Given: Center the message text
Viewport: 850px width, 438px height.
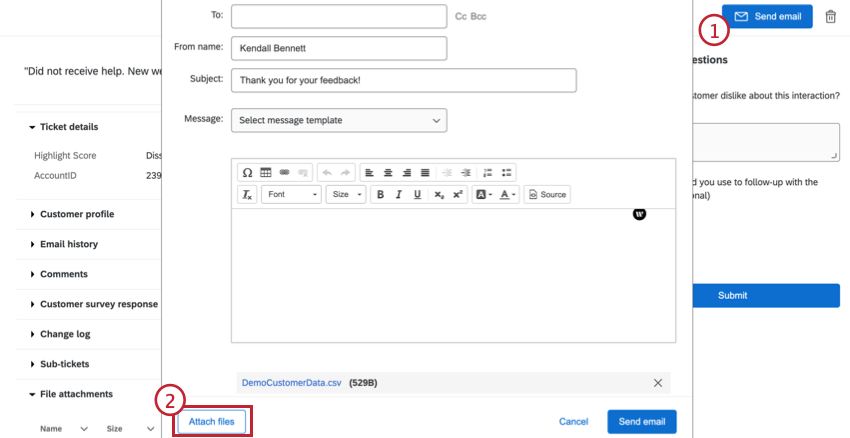Looking at the screenshot, I should point(388,173).
